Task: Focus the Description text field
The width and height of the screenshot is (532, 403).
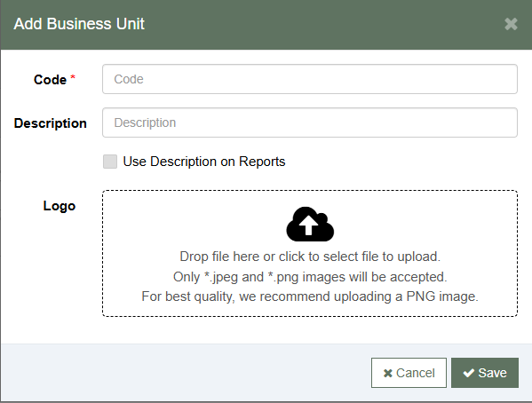Action: click(310, 122)
